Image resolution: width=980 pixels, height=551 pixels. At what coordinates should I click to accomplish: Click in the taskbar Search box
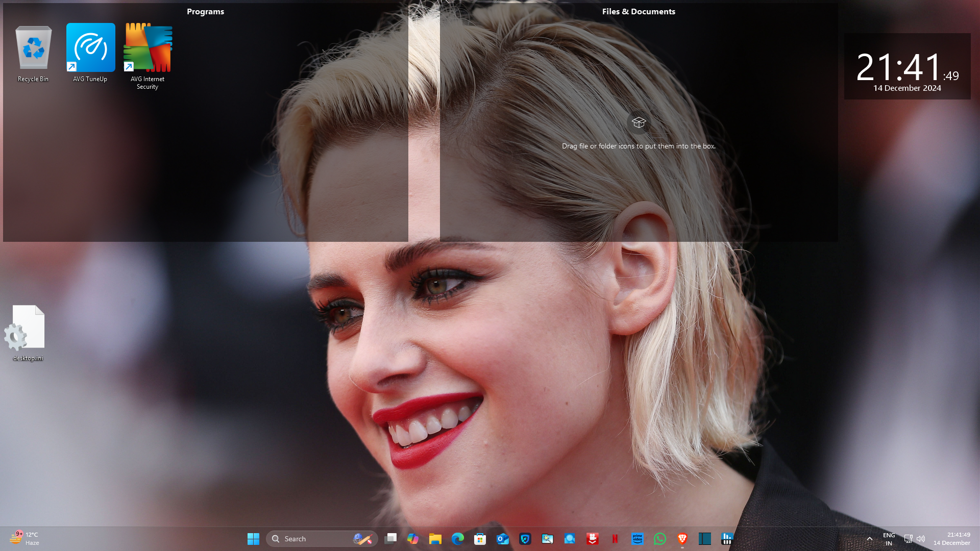[x=322, y=539]
